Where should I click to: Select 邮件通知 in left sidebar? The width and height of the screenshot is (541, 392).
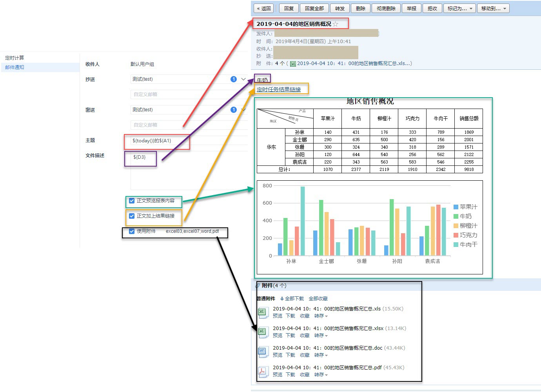(15, 67)
